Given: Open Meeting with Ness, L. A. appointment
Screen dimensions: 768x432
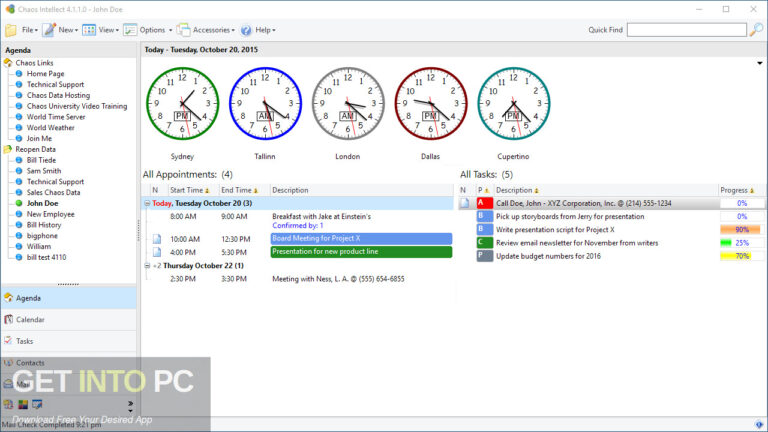Looking at the screenshot, I should tap(338, 279).
